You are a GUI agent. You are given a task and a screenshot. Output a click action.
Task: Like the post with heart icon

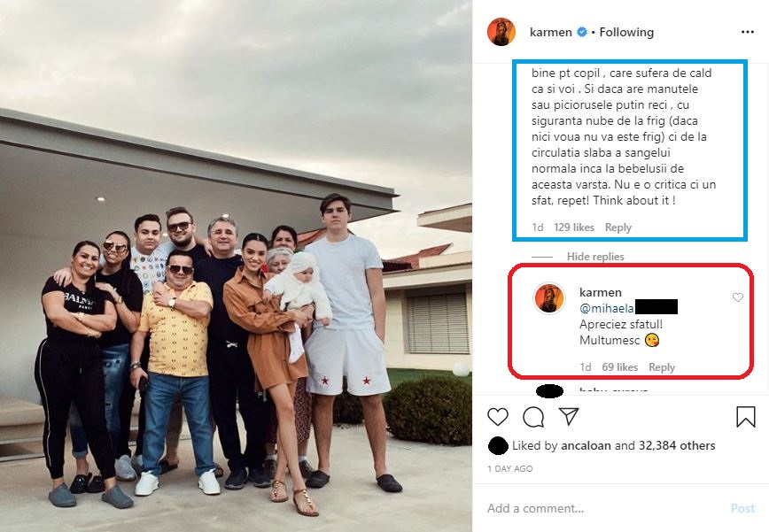coord(498,416)
